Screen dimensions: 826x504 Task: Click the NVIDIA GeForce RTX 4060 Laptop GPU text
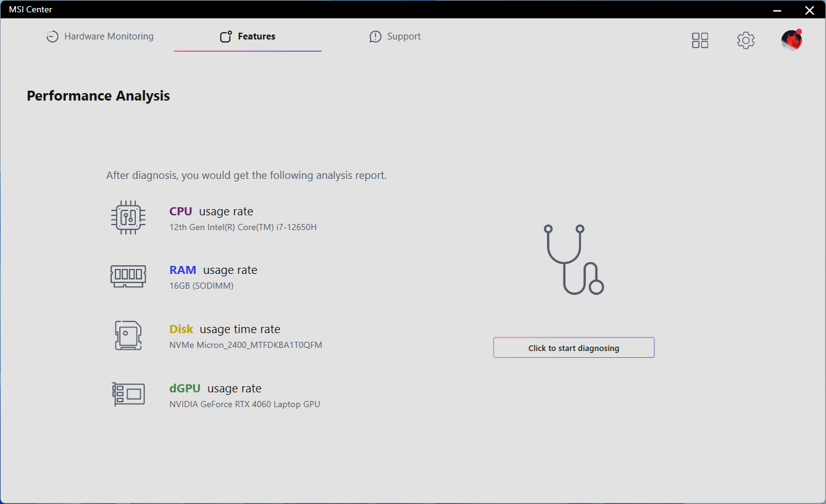244,404
